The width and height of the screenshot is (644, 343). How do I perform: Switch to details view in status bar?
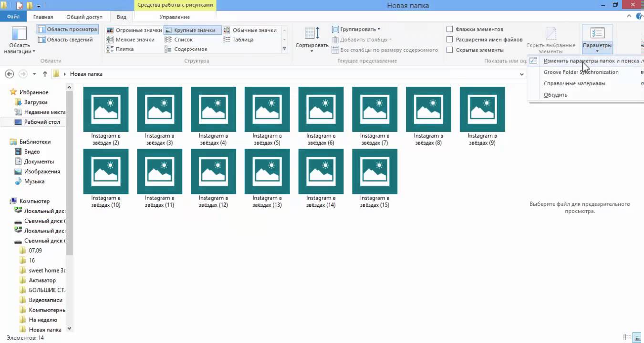(x=627, y=338)
